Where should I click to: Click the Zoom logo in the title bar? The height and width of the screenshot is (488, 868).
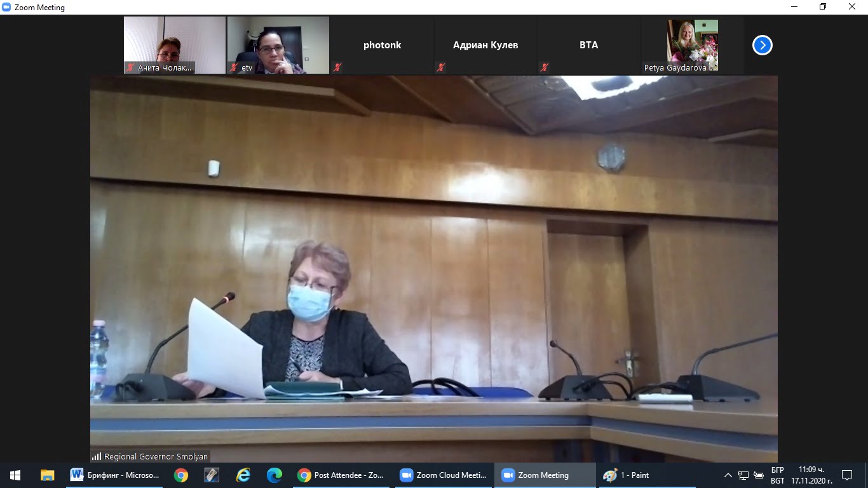pos(6,7)
